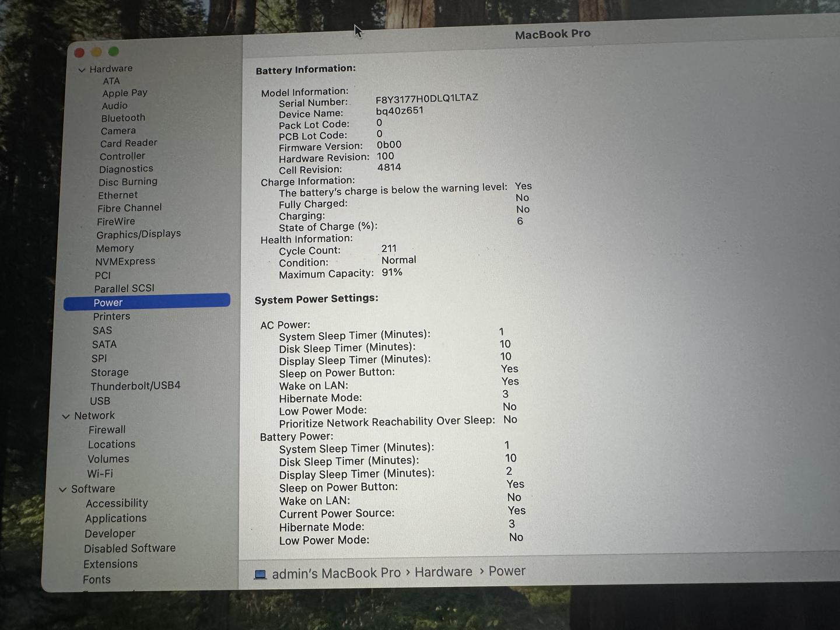Click the Battery Power label
This screenshot has height=630, width=840.
click(296, 437)
